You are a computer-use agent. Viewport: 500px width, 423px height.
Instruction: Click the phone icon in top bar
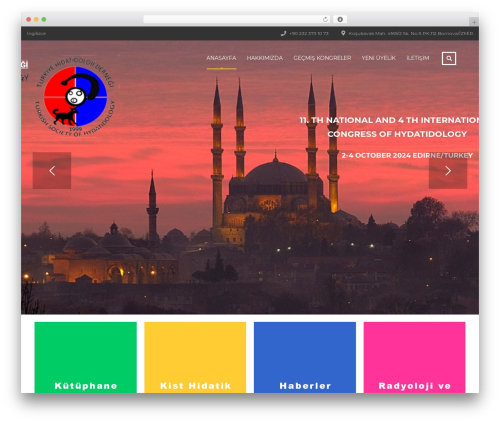click(283, 33)
